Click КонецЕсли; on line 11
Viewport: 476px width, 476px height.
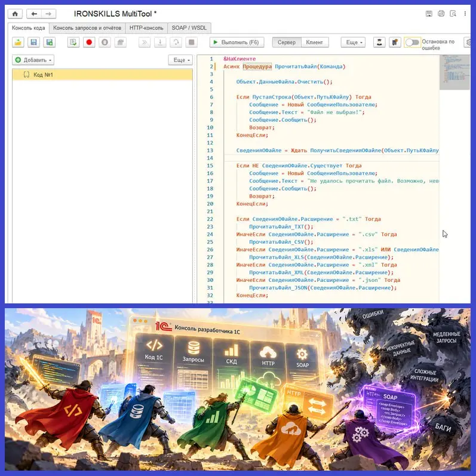252,135
